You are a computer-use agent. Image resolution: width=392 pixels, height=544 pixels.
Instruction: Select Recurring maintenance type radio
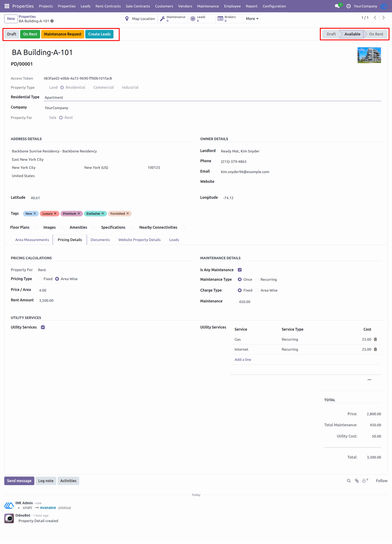[257, 280]
